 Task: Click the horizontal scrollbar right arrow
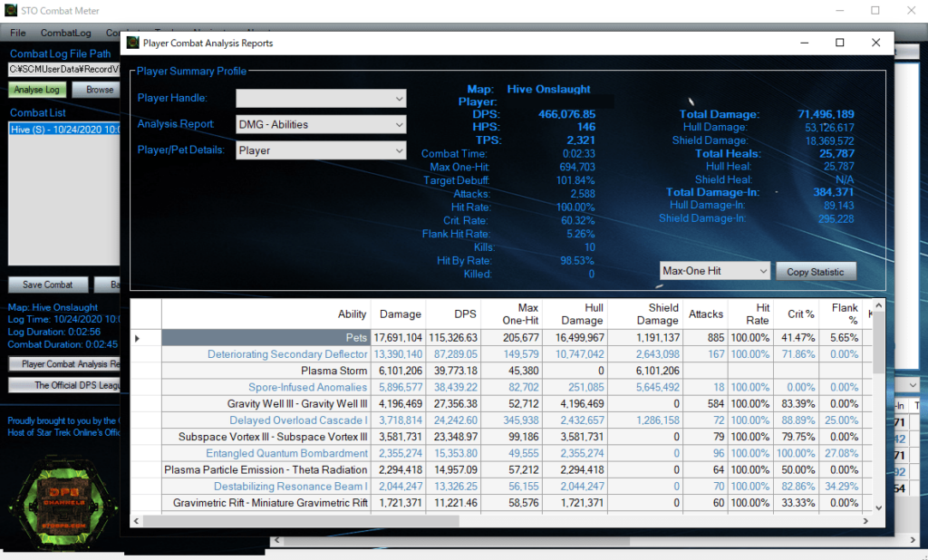(x=866, y=520)
